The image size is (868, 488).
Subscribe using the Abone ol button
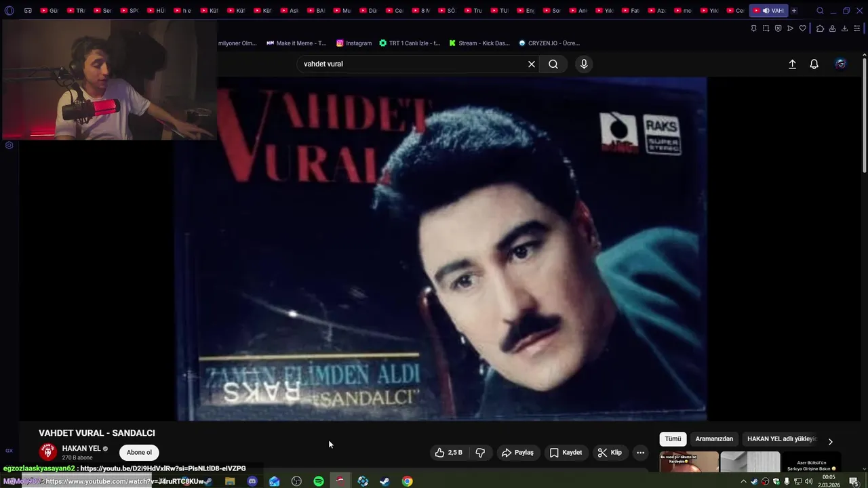139,453
